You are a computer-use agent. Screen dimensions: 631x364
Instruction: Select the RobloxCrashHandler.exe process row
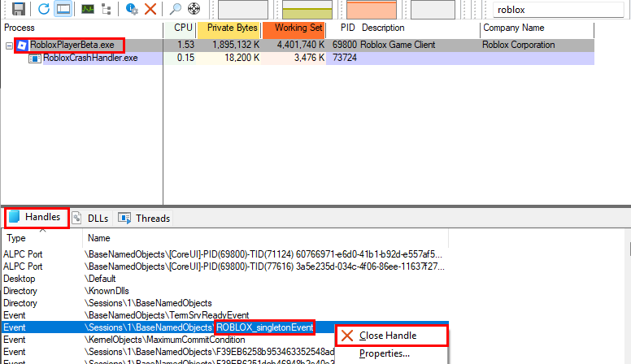tap(298, 58)
